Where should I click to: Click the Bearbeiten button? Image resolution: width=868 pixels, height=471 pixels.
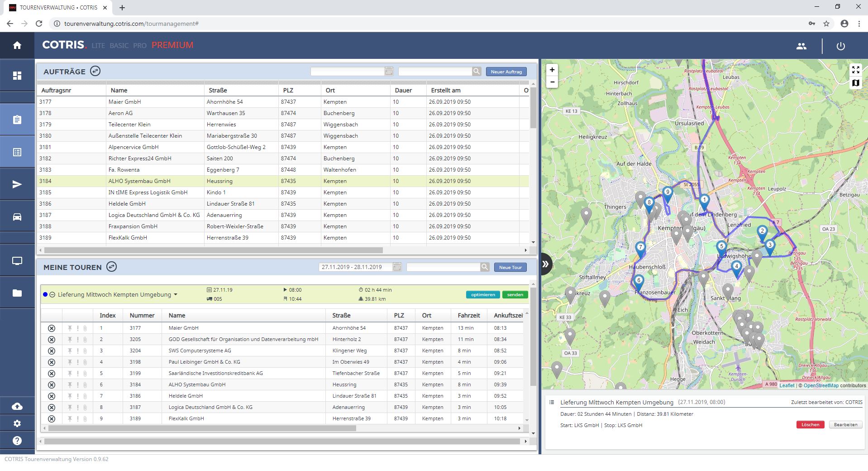pyautogui.click(x=845, y=425)
